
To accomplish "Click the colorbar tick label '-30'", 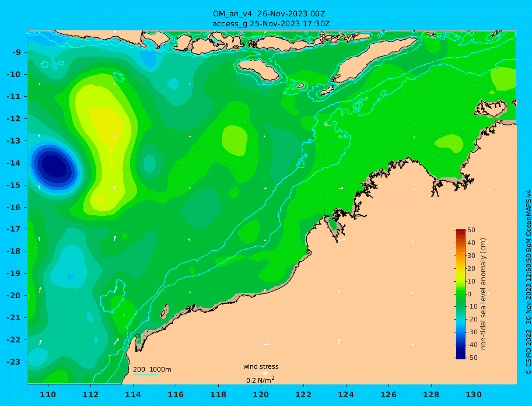I will [473, 332].
